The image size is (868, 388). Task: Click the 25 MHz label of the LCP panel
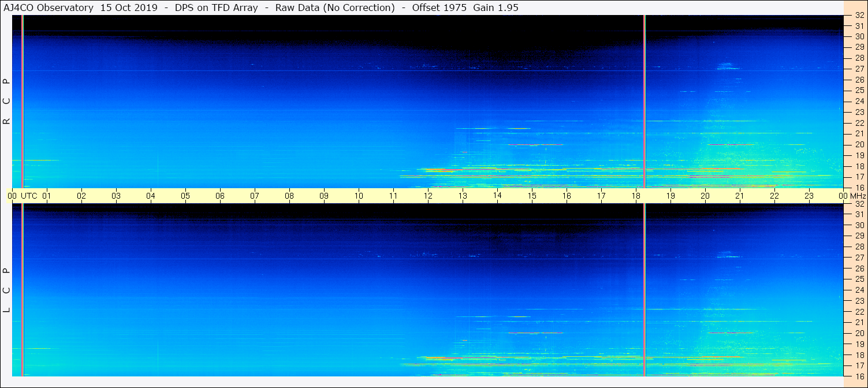tap(859, 279)
